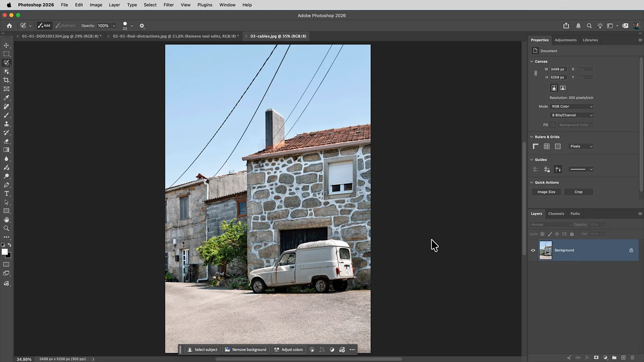Toggle the grid icon in Rulers & Grids
The height and width of the screenshot is (362, 644).
pos(547,146)
